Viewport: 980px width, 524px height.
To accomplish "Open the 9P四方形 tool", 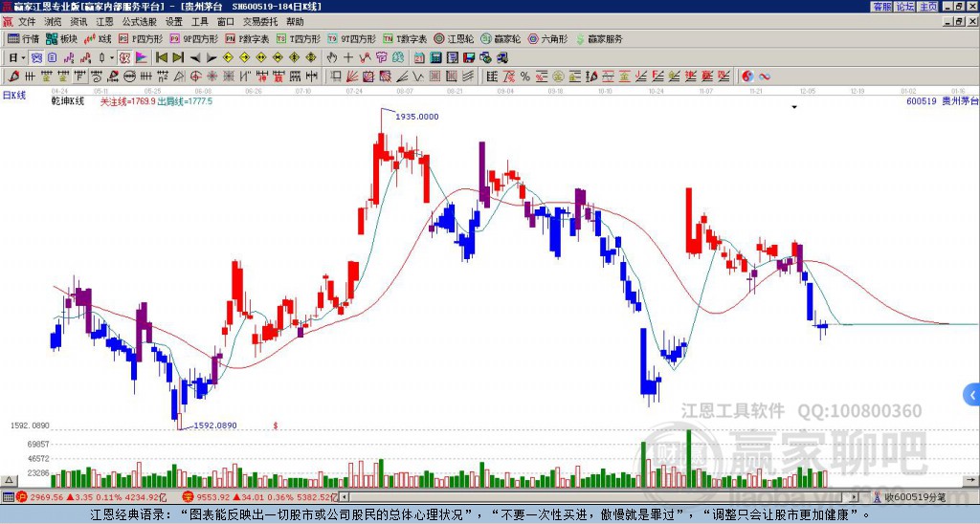I will (193, 38).
